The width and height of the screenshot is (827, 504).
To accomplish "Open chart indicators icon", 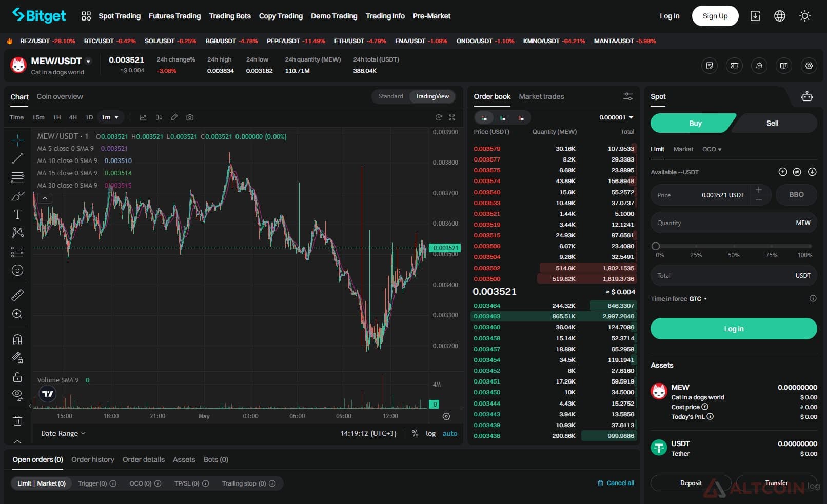I will click(x=143, y=117).
